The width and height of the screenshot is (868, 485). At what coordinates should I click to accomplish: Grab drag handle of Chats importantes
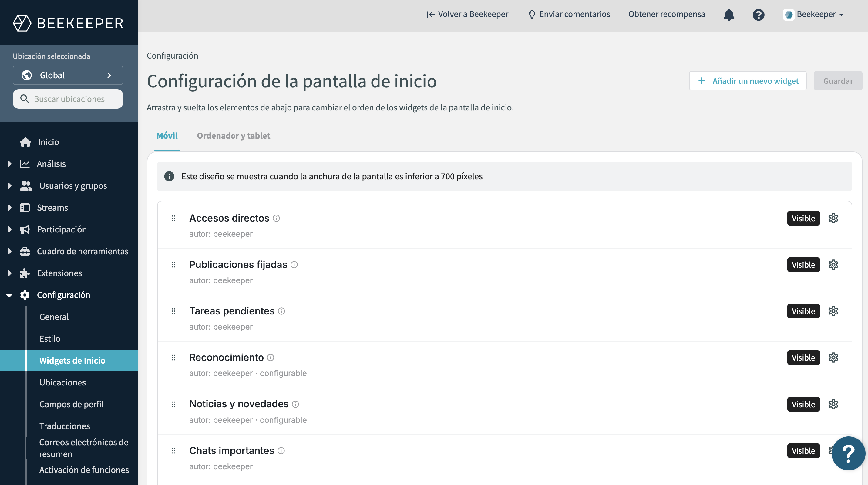click(x=173, y=451)
